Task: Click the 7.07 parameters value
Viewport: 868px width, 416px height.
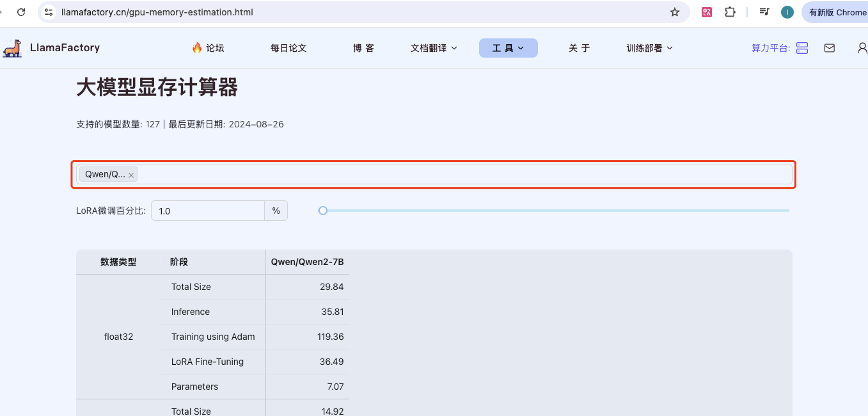Action: click(335, 387)
